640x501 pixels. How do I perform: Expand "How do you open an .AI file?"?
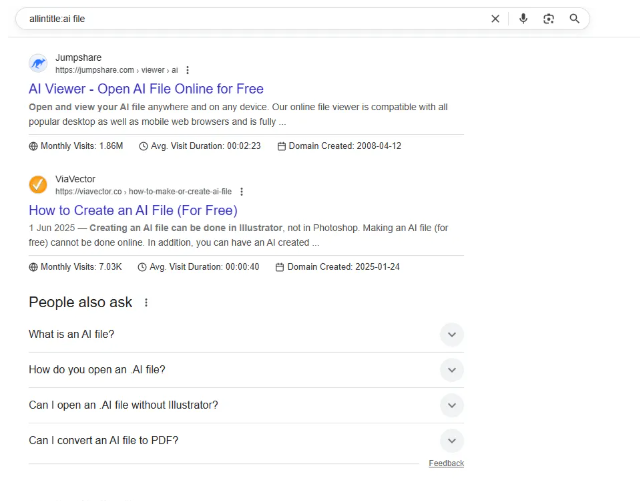pyautogui.click(x=451, y=370)
